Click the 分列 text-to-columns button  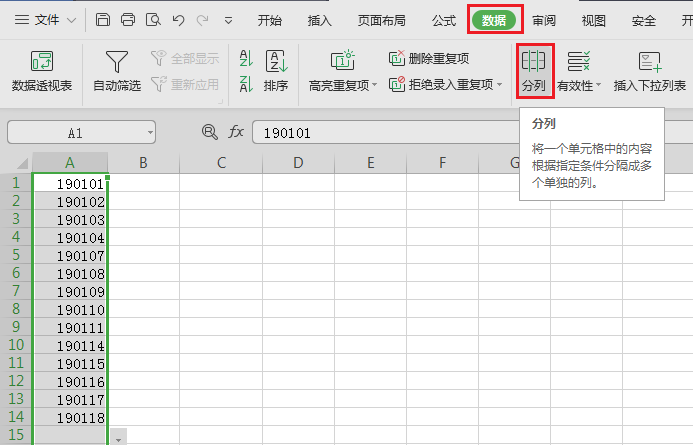point(534,71)
